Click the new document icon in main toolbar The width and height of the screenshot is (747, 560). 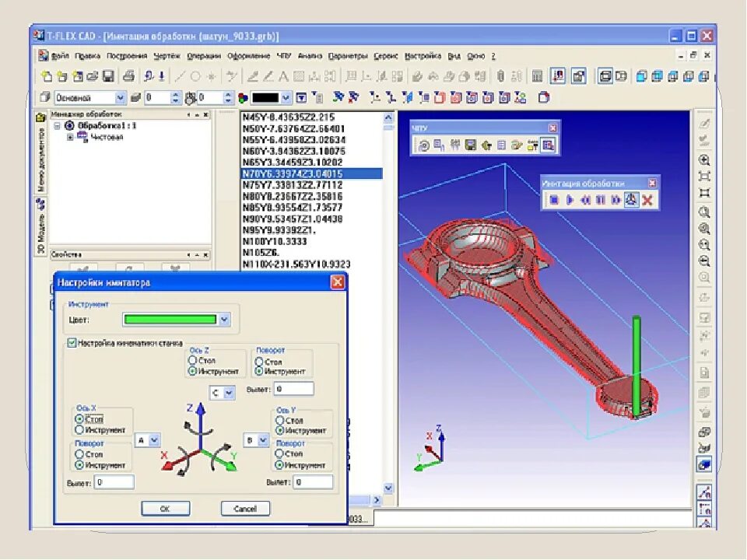click(46, 76)
